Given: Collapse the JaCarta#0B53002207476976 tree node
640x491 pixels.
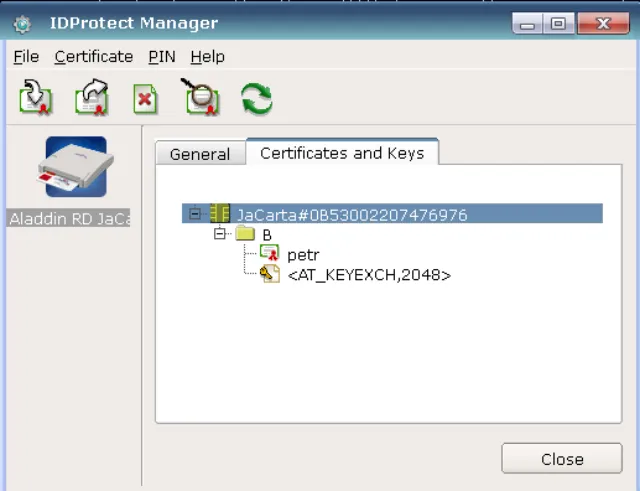Looking at the screenshot, I should click(x=195, y=213).
